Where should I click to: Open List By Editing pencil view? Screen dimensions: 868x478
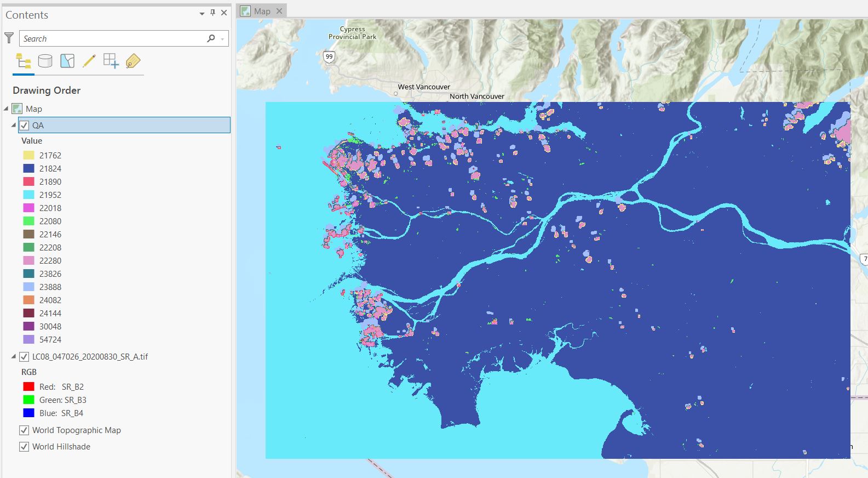click(x=89, y=61)
